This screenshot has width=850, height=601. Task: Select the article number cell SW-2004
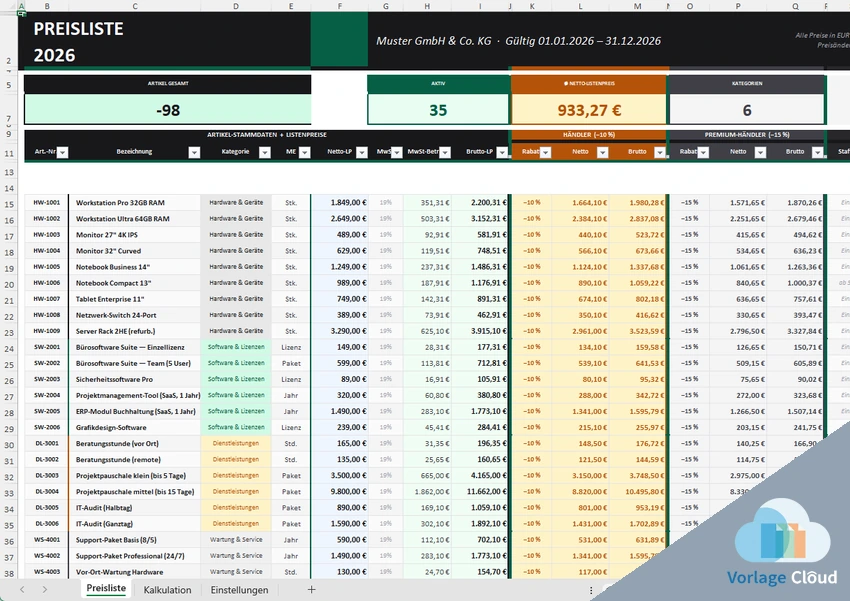click(x=47, y=395)
